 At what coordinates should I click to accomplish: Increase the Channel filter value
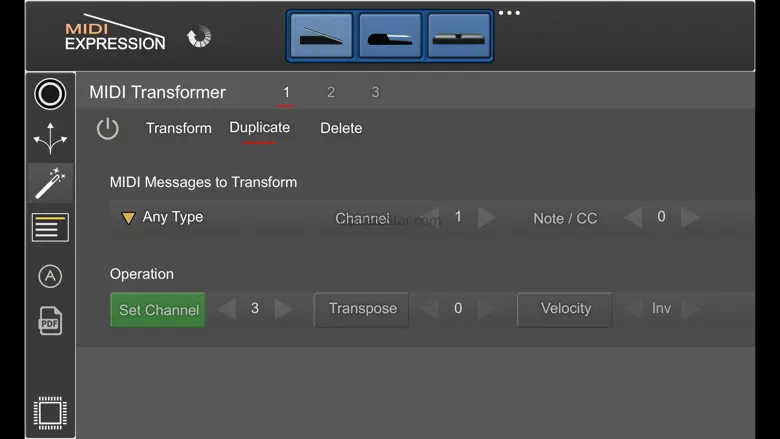487,217
